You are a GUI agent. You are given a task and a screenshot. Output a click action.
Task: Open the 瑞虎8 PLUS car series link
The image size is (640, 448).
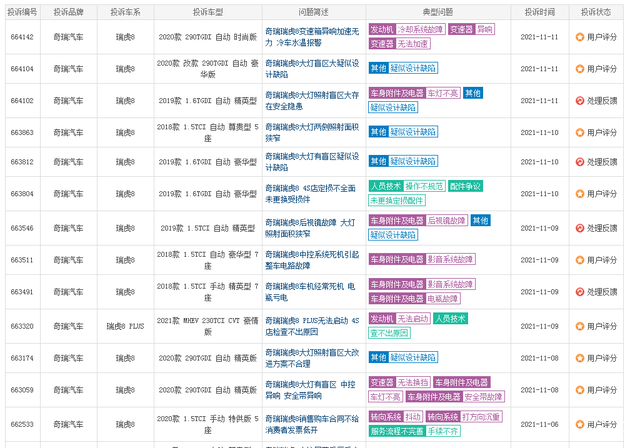[x=126, y=326]
